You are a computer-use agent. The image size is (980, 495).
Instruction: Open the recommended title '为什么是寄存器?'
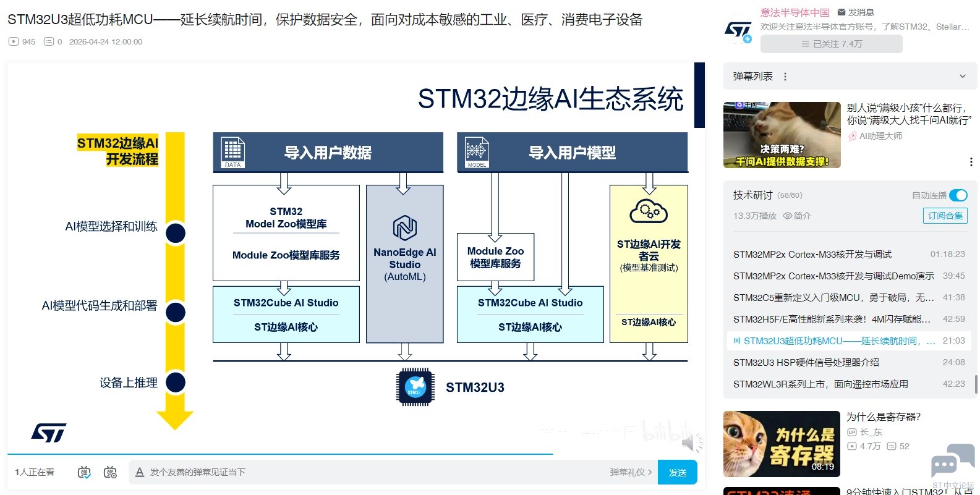(884, 417)
